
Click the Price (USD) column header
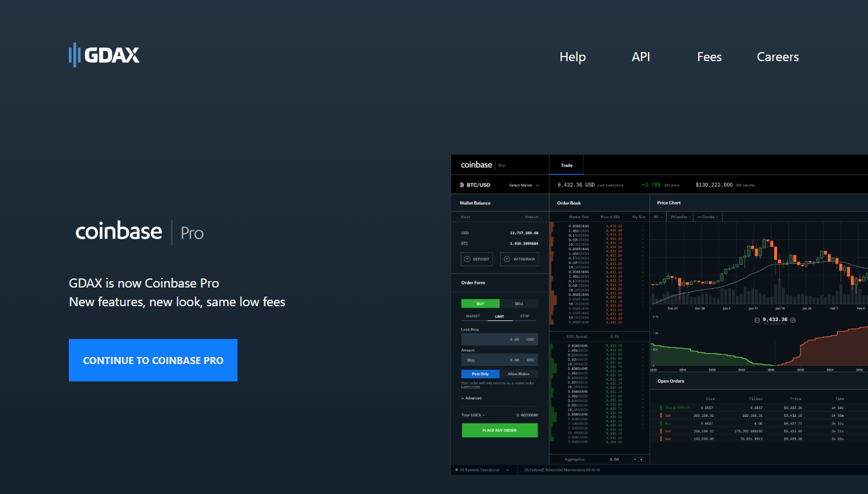coord(610,217)
